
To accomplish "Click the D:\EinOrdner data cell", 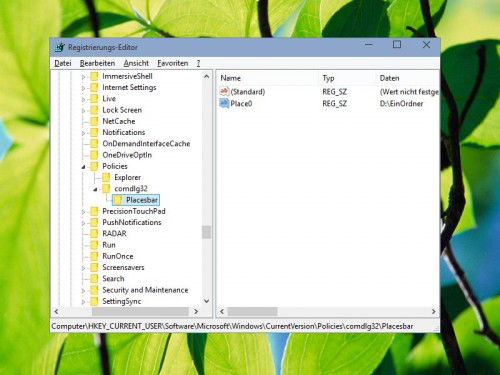I will tap(401, 104).
